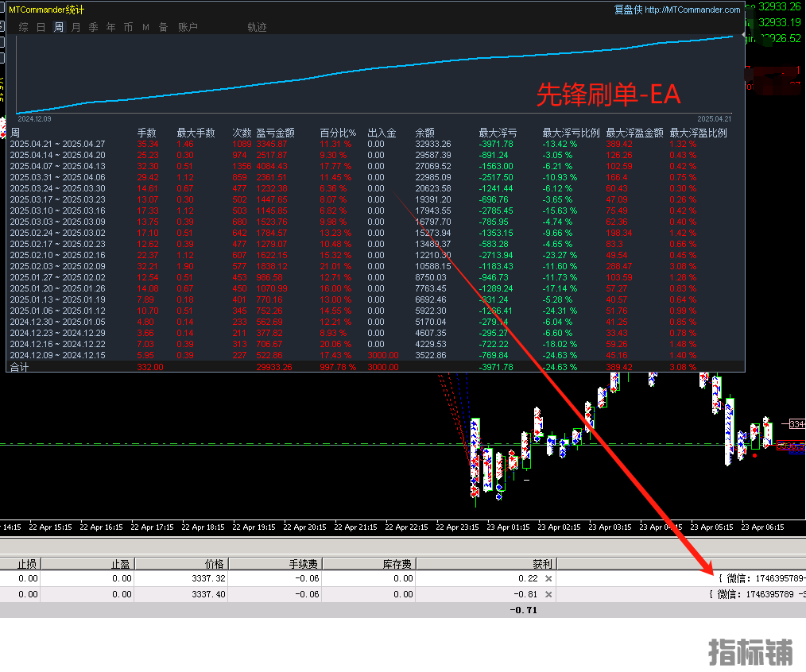Click the 22 Apr 19:15 time axis label
This screenshot has width=806, height=672.
coord(254,527)
